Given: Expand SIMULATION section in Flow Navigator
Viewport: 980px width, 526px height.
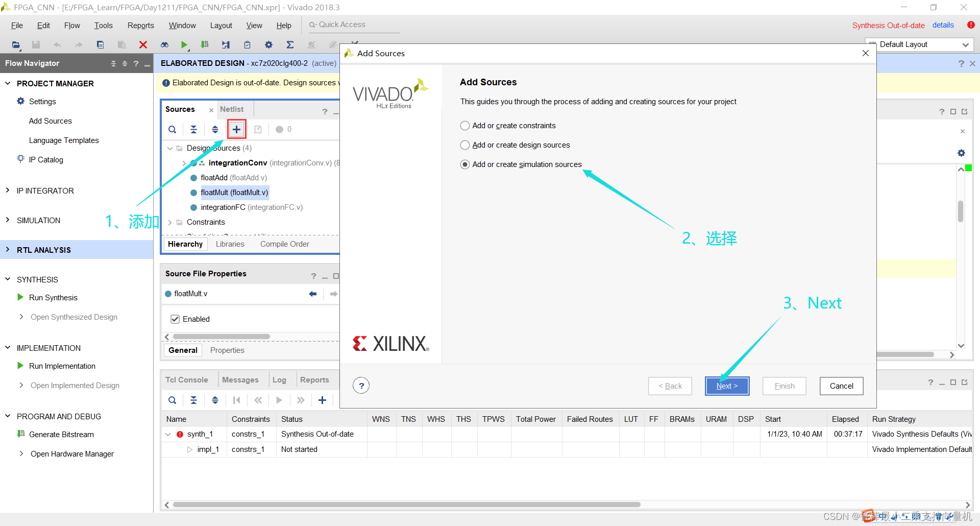Looking at the screenshot, I should tap(8, 220).
